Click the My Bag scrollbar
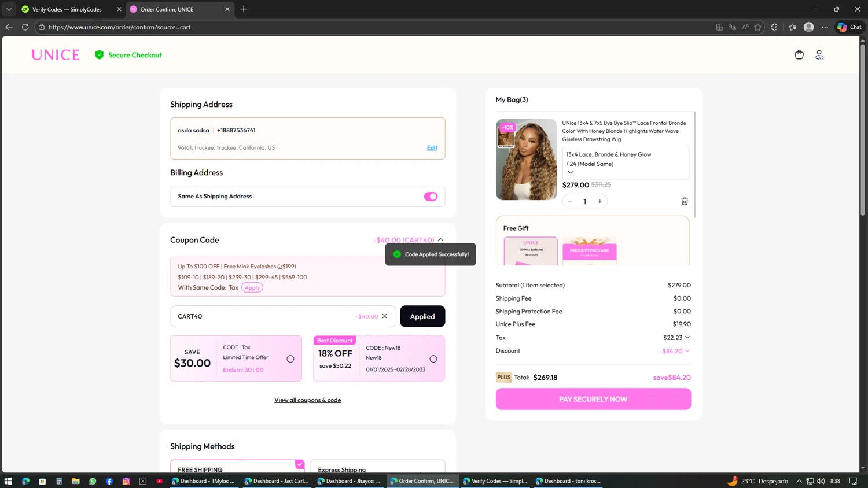The height and width of the screenshot is (488, 868). [694, 165]
